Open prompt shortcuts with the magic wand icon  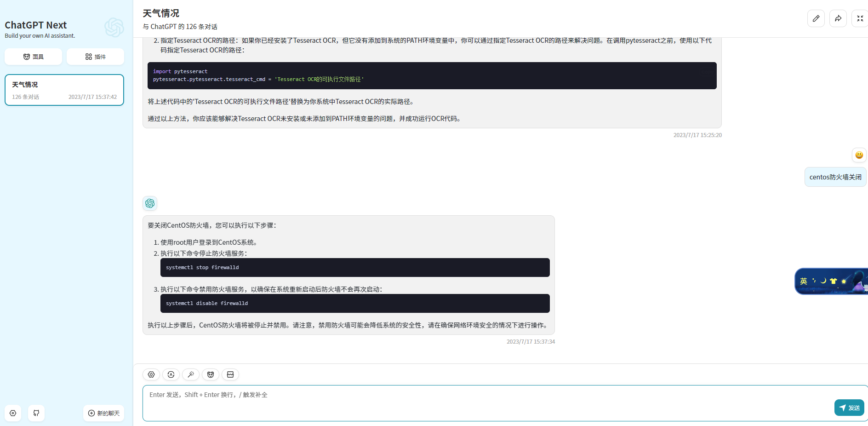191,374
